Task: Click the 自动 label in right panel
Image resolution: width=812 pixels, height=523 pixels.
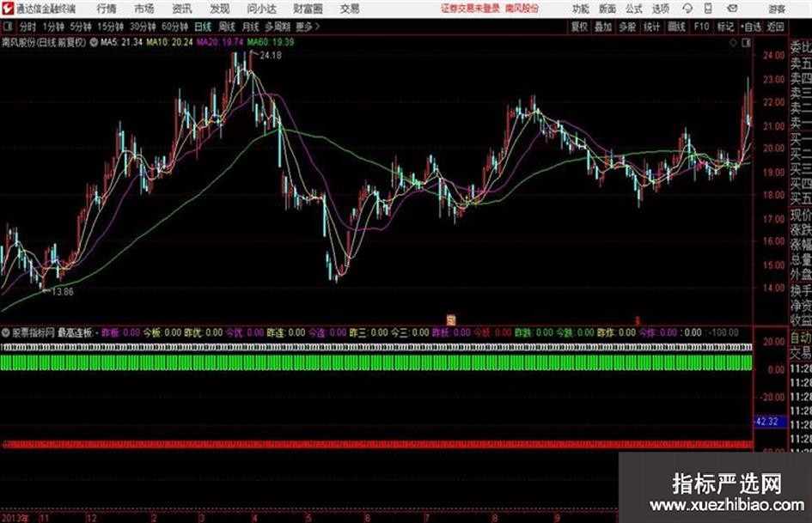Action: click(801, 338)
